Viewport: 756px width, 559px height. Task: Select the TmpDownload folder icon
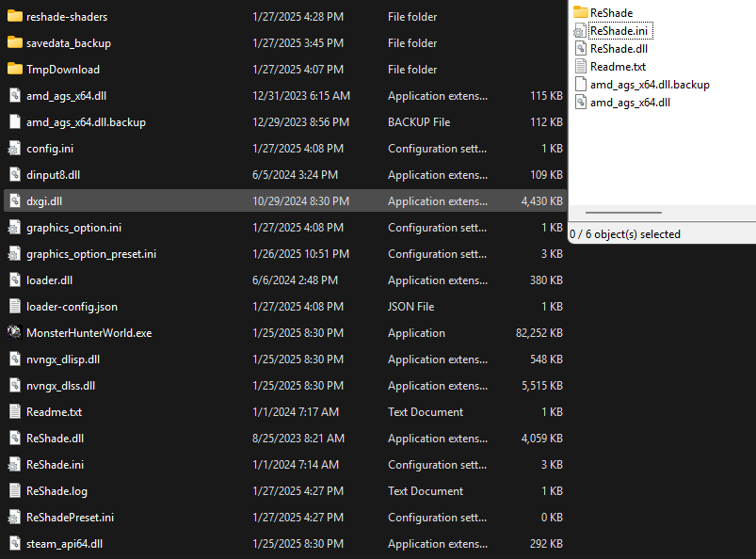(x=14, y=70)
